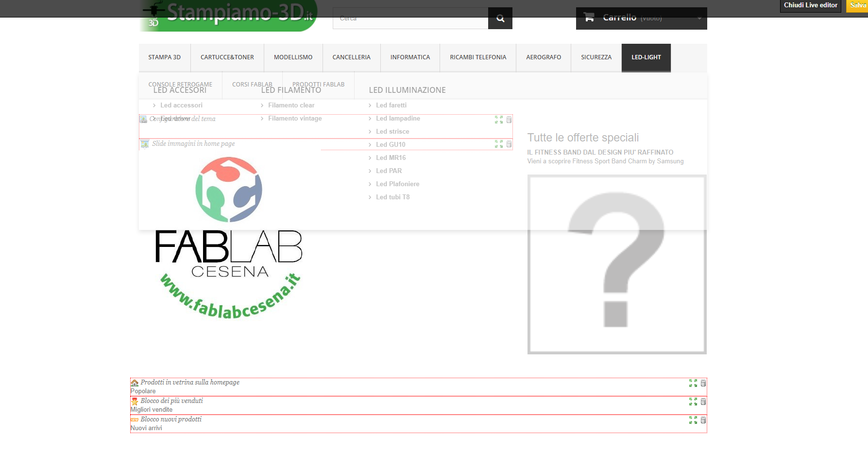
Task: Click move arrows for Blocco dei più venduti
Action: [x=693, y=402]
